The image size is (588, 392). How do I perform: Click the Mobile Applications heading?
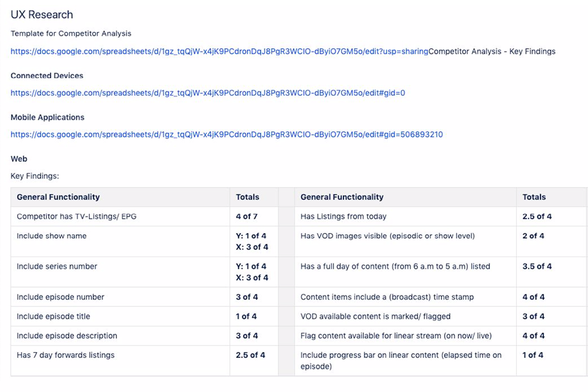(x=47, y=117)
